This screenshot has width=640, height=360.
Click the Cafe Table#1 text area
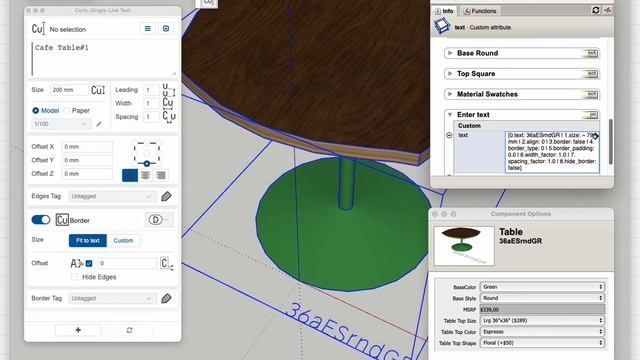(104, 58)
